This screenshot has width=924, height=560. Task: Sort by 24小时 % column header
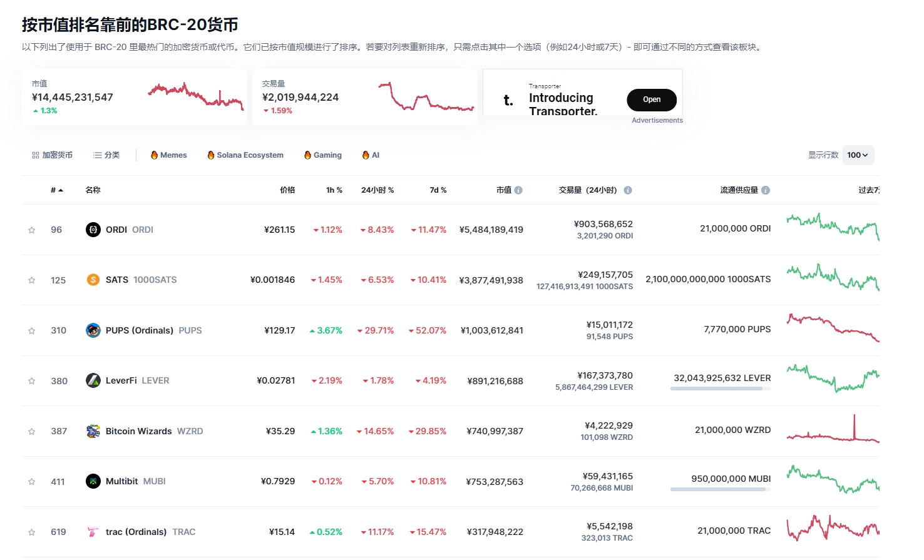click(x=377, y=190)
